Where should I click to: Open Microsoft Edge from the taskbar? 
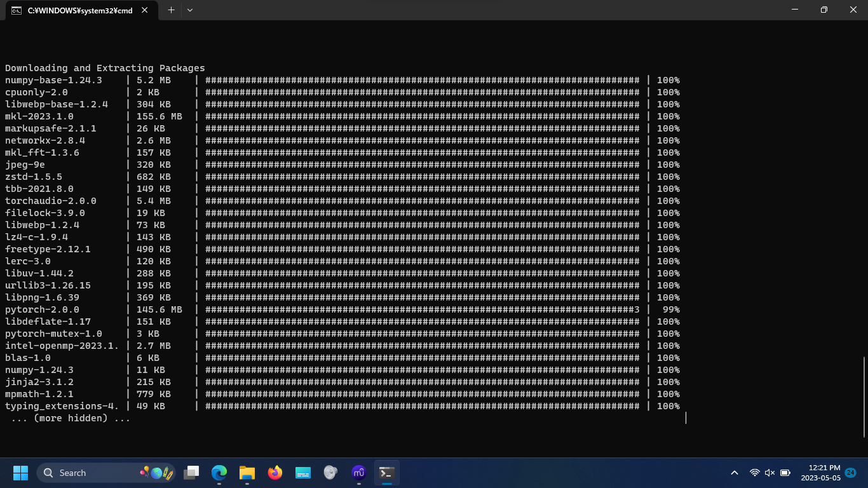click(x=219, y=473)
